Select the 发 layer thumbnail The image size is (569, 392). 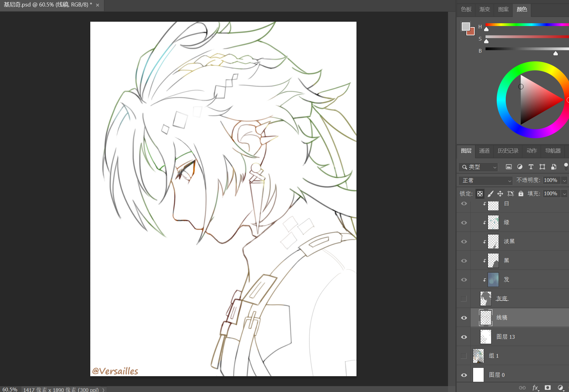[493, 280]
